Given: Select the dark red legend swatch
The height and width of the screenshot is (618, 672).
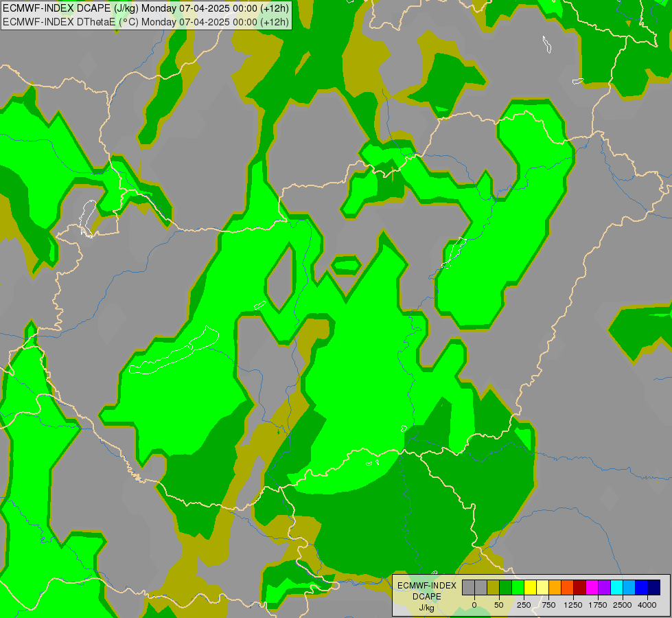Looking at the screenshot, I should coord(580,588).
